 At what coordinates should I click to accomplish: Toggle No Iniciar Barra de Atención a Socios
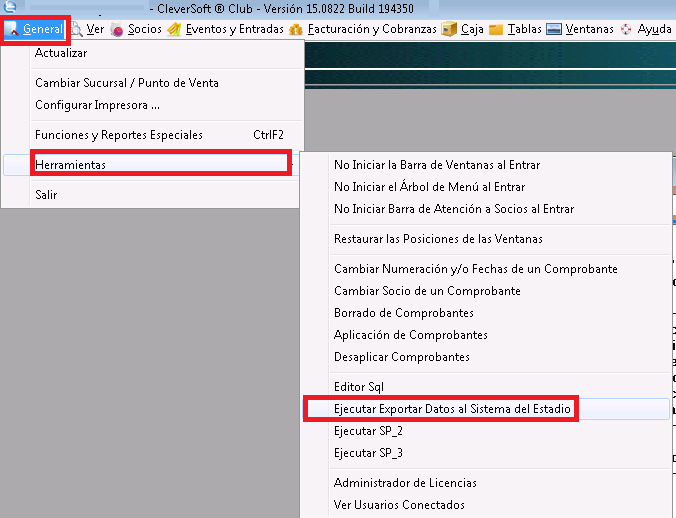coord(454,209)
